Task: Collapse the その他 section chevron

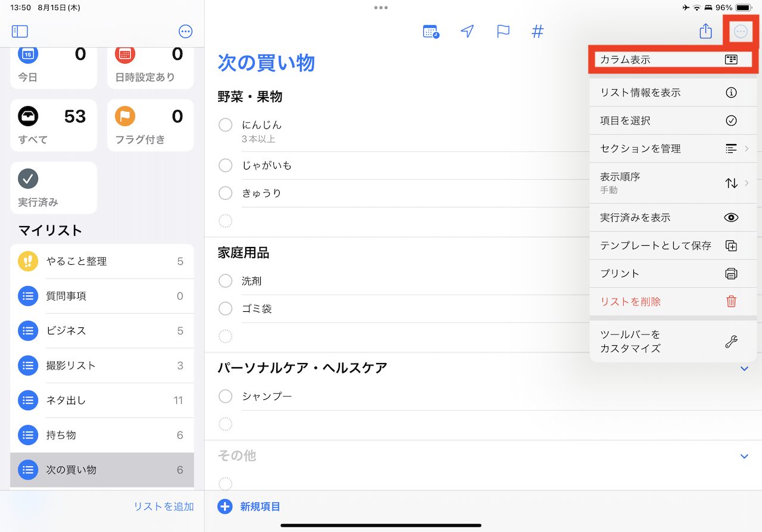Action: [744, 456]
